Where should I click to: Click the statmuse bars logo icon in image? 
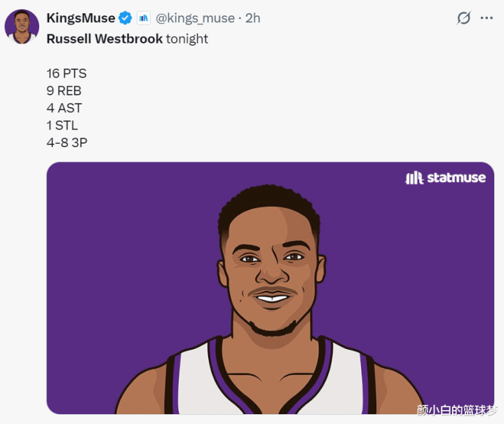[414, 178]
